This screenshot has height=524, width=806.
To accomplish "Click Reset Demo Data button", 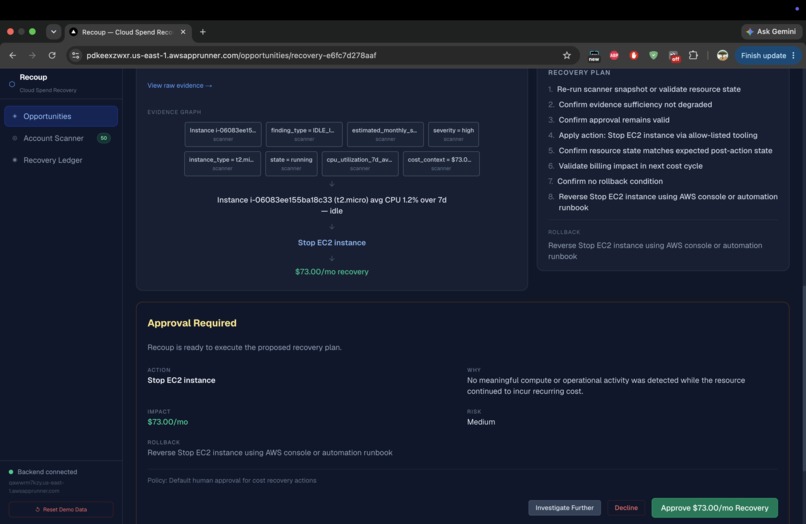I will [61, 509].
